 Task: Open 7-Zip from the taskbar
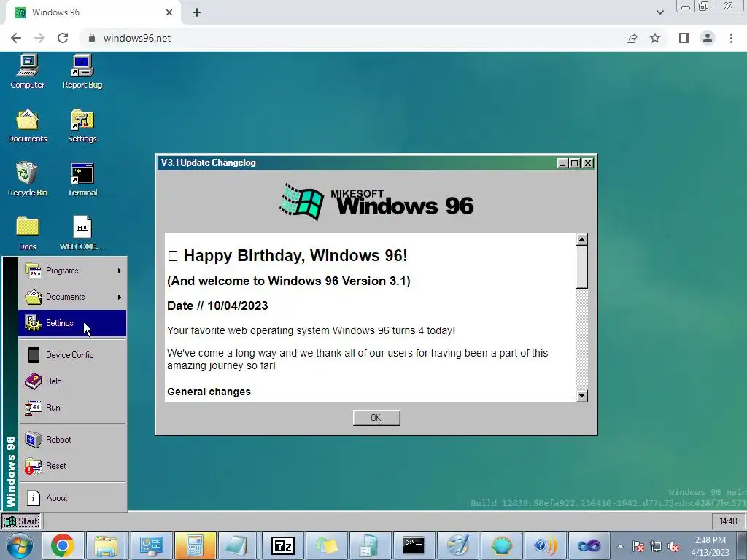[282, 545]
